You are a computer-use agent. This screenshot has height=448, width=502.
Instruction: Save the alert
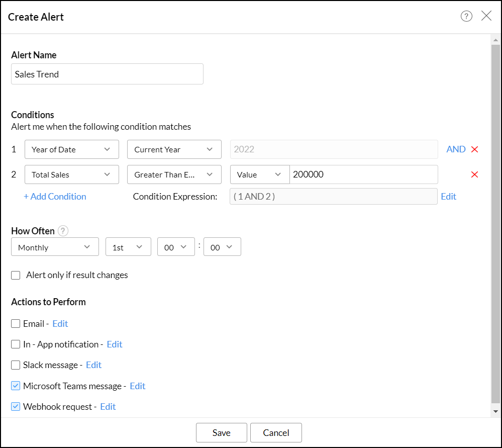[221, 433]
